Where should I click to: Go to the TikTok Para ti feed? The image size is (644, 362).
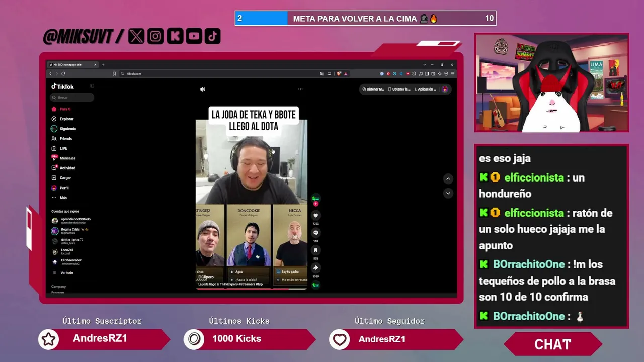point(61,109)
